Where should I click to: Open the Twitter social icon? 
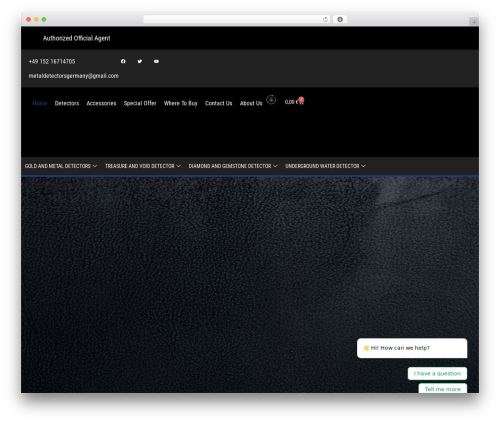(140, 61)
